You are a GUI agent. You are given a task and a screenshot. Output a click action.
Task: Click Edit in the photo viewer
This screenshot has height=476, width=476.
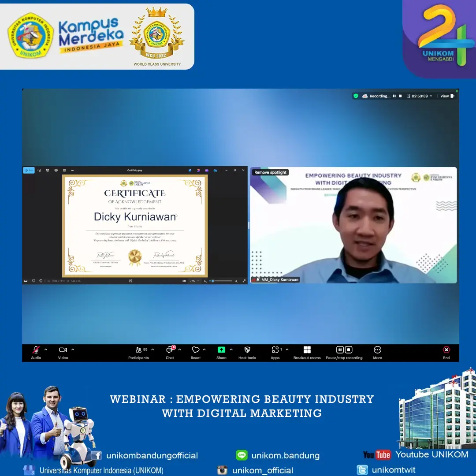point(29,170)
